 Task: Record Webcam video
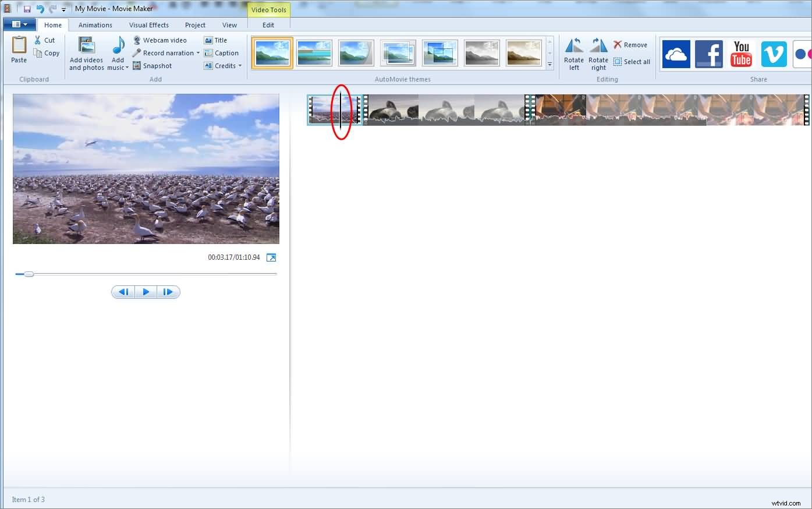161,40
